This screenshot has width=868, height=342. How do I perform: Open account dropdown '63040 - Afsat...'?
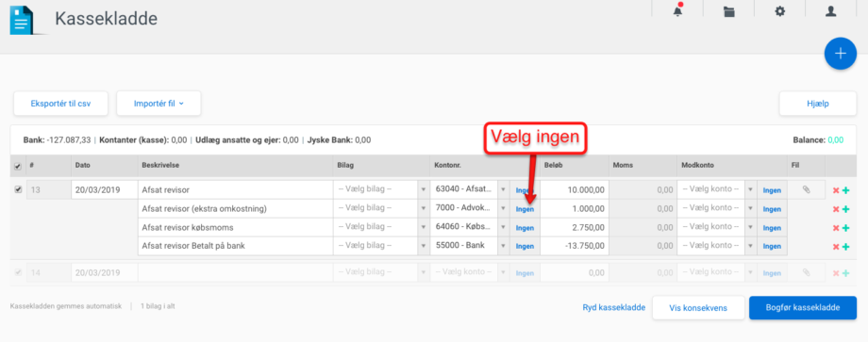tap(470, 190)
